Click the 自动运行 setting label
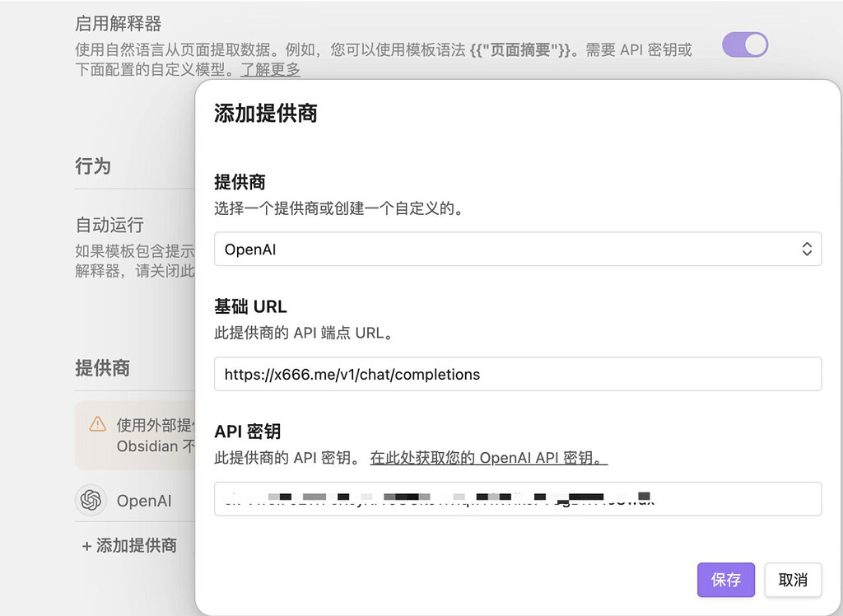The image size is (843, 616). [109, 225]
